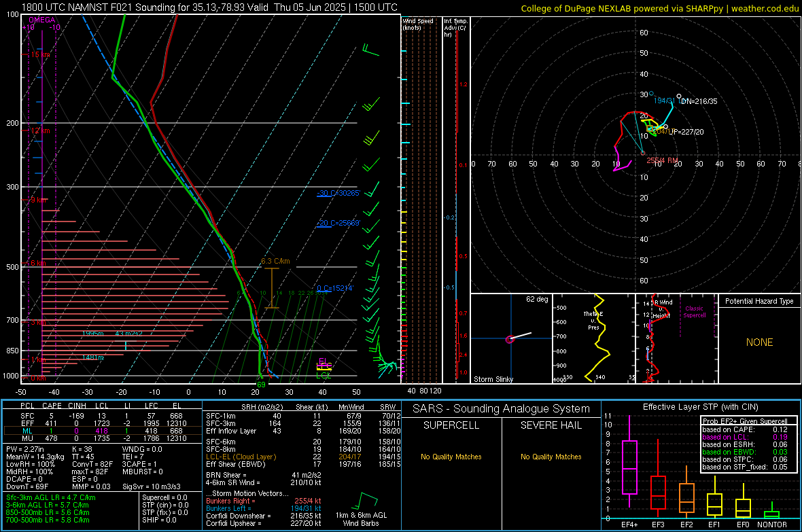Click the Bunkers Left = 194/31 kt line
Screen dimensions: 802x532
pyautogui.click(x=264, y=508)
